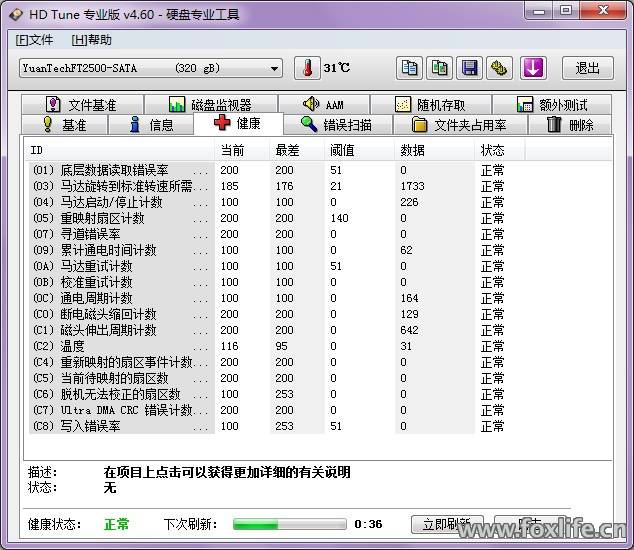Switch to the 文件夹占用率 tab
Image resolution: width=634 pixels, height=550 pixels.
click(460, 125)
